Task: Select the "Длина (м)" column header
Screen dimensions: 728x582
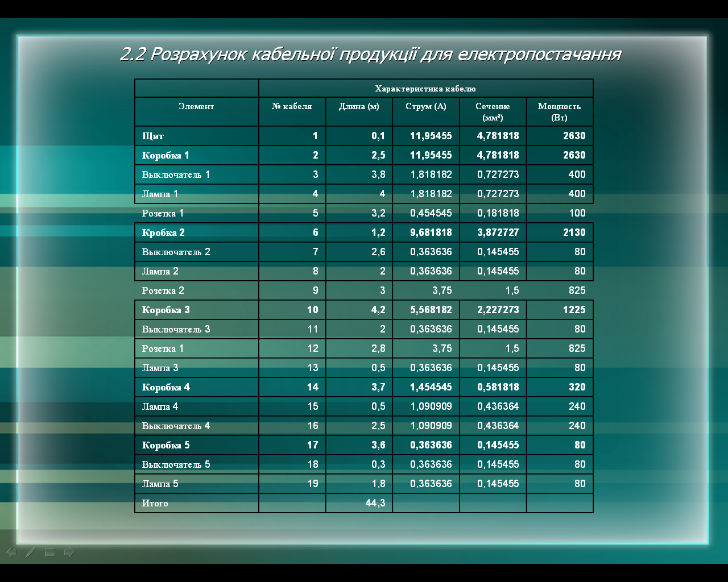Action: 359,106
